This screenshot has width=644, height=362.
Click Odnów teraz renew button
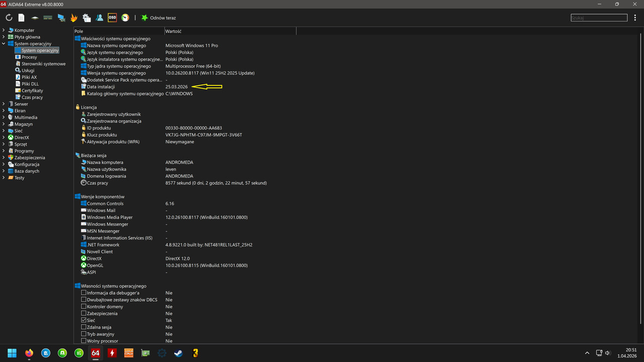[x=158, y=18]
